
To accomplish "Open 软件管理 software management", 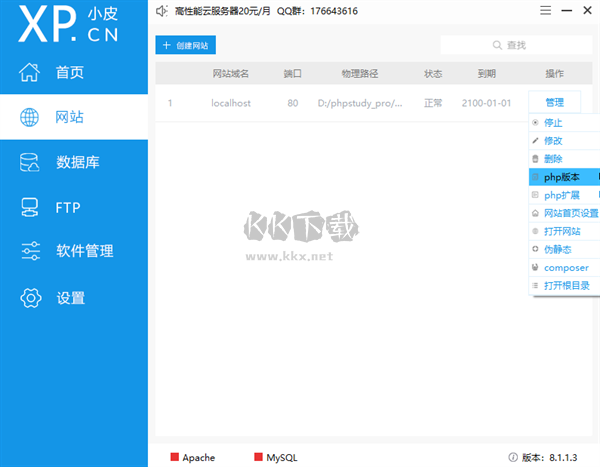I will pyautogui.click(x=83, y=251).
